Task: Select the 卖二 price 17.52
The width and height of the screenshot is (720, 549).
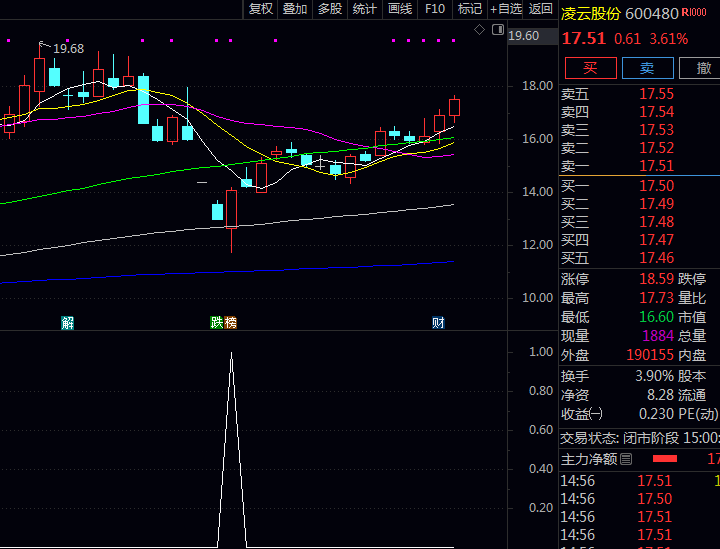Action: pos(656,148)
